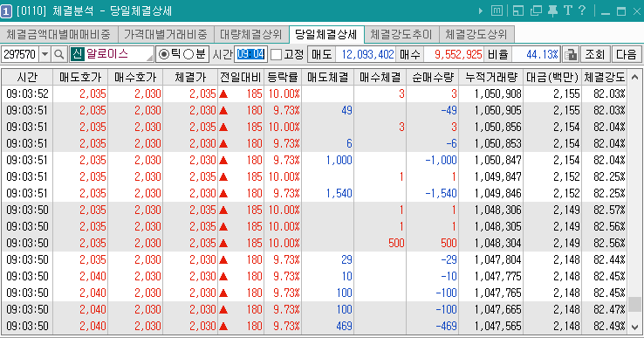Click the 누적거래량 column header

[490, 77]
